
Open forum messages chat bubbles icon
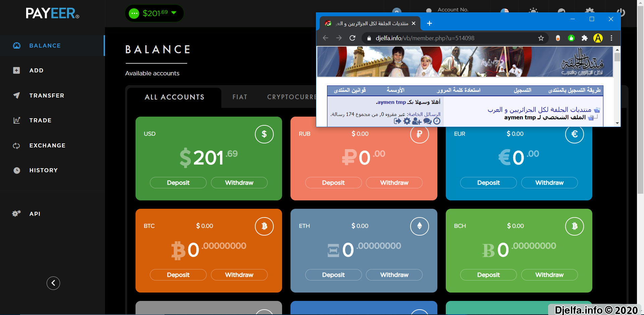(x=427, y=121)
